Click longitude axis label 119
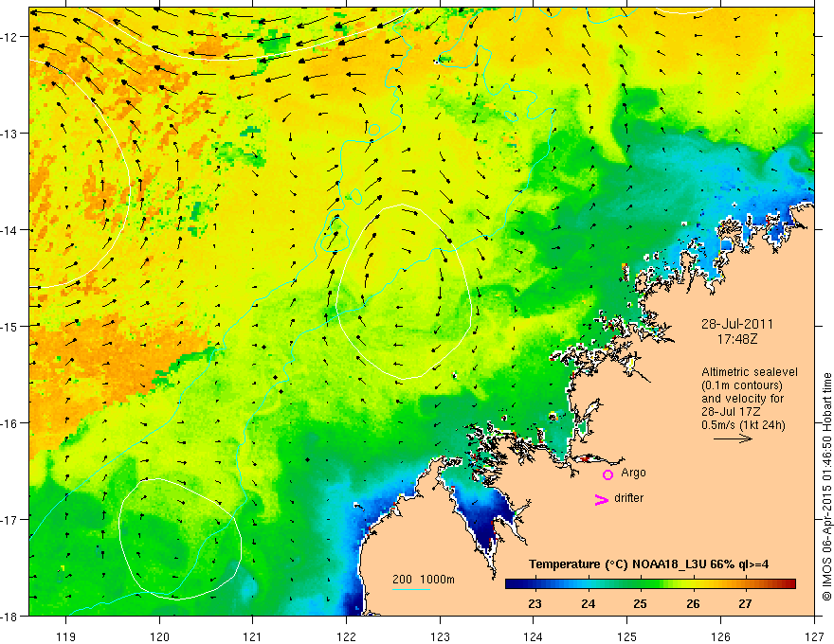Image resolution: width=834 pixels, height=644 pixels. (66, 636)
